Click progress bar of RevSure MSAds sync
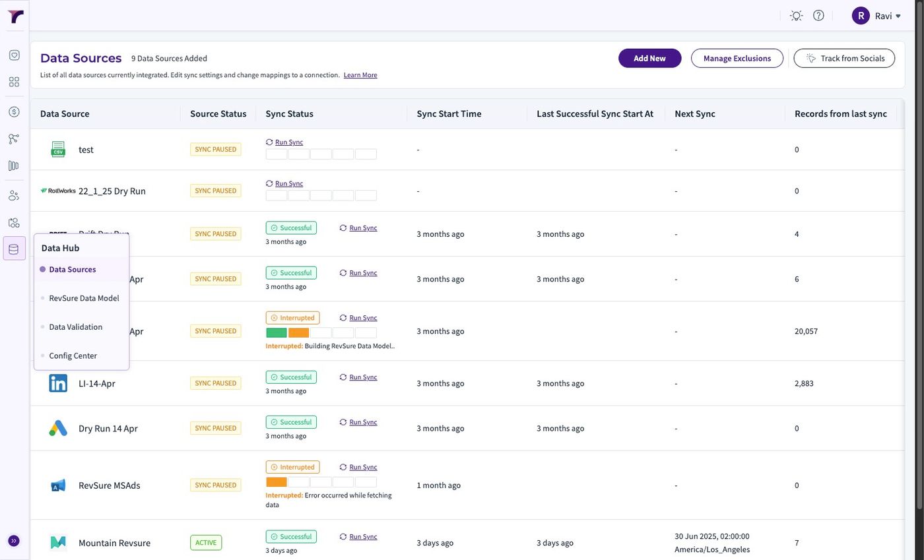 tap(321, 482)
